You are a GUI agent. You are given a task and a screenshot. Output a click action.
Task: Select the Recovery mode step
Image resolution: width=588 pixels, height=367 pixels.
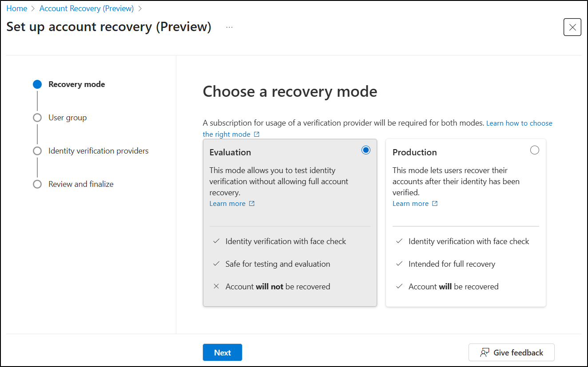click(x=76, y=84)
